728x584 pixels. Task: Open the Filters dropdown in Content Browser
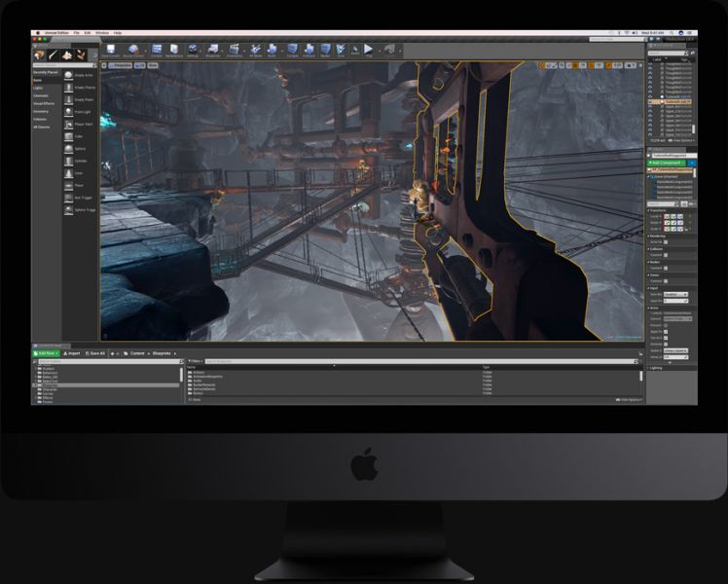195,361
